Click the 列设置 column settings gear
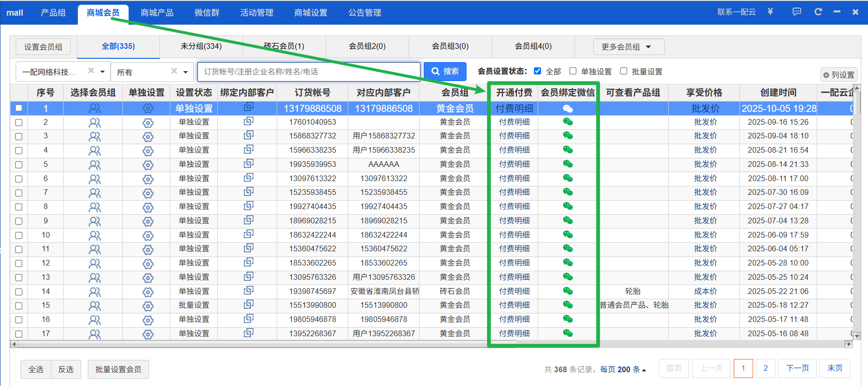 [x=839, y=75]
